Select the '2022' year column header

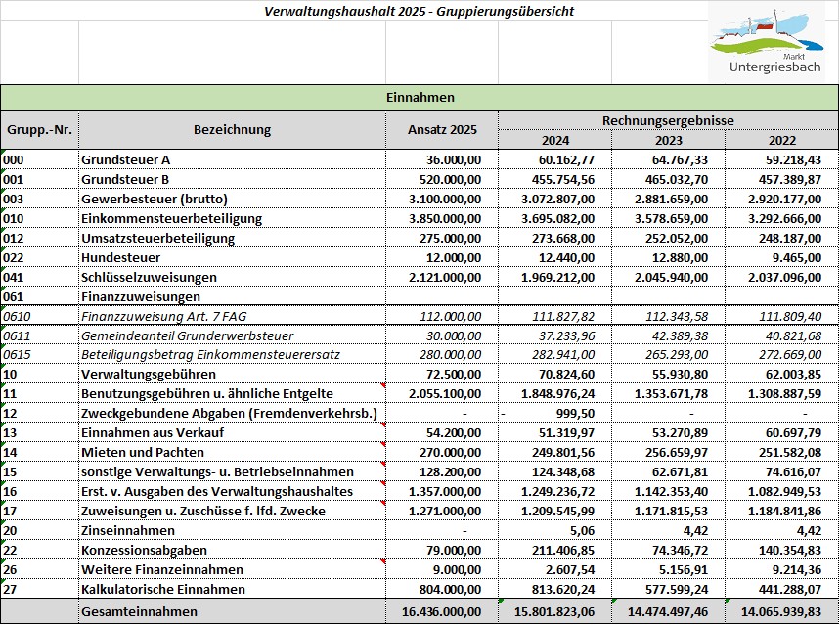click(x=782, y=140)
